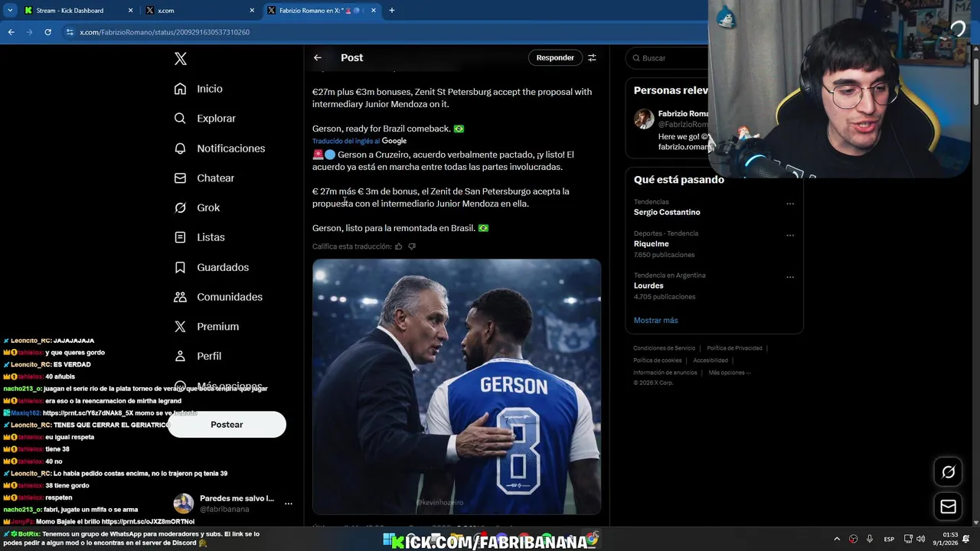980x551 pixels.
Task: Open the tab search dropdown in Chrome
Action: tap(10, 11)
